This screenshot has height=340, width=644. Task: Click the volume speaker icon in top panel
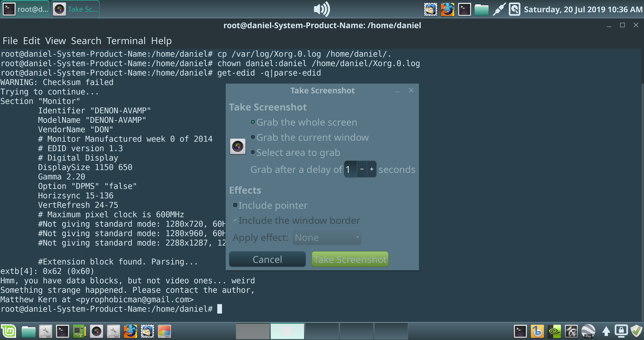tap(322, 9)
